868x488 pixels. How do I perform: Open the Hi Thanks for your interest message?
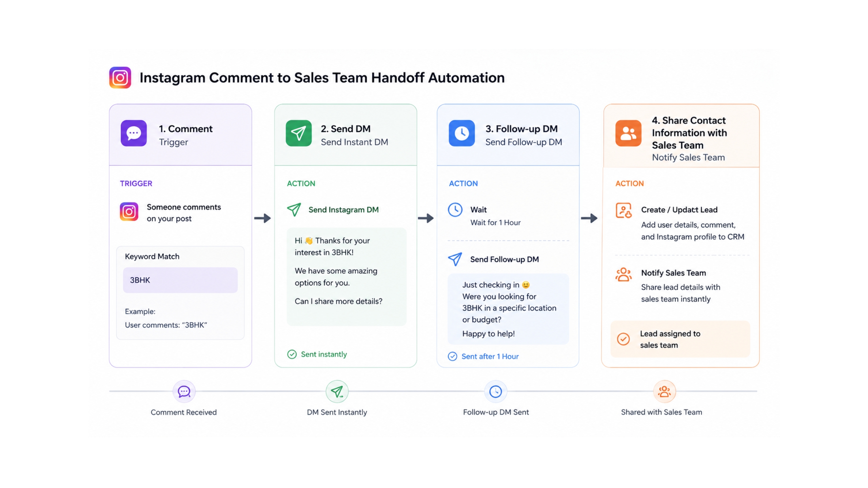[x=346, y=277]
